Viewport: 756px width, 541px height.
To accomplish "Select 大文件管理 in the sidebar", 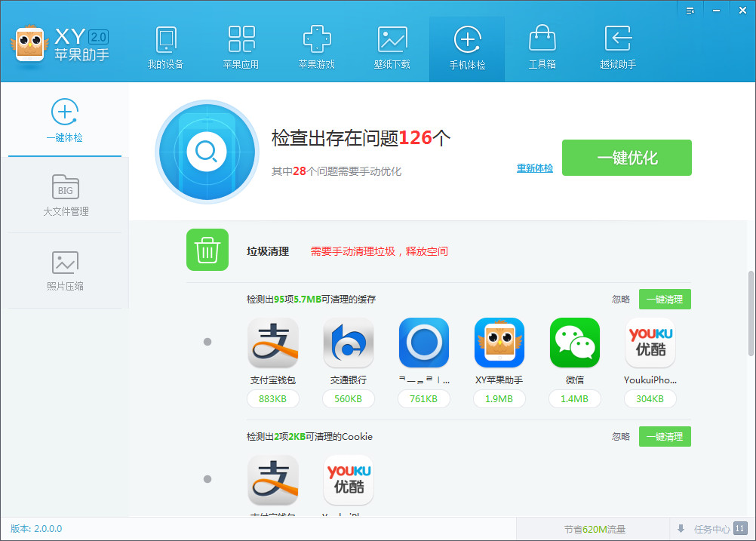I will [65, 195].
